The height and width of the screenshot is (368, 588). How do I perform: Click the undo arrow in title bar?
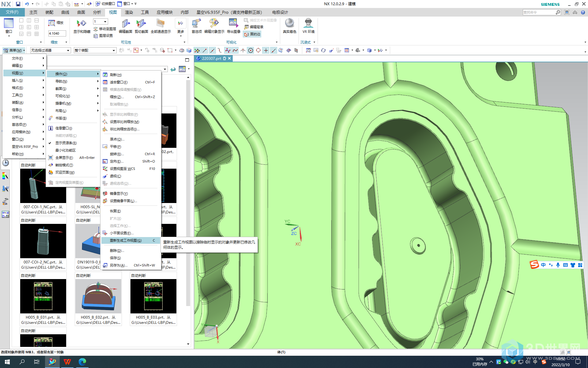coord(27,4)
